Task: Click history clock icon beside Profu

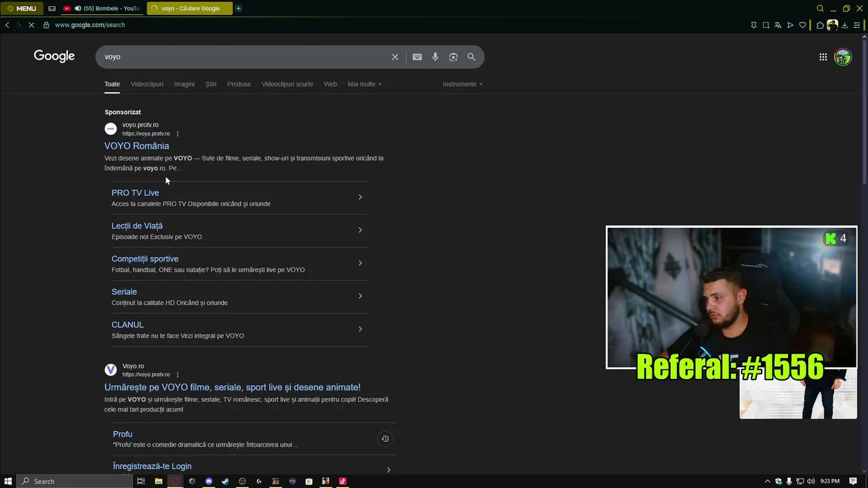Action: pos(384,439)
